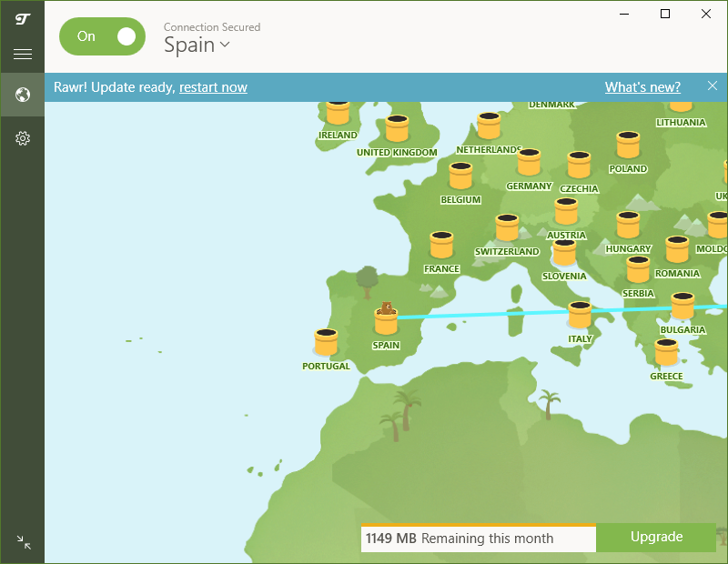Screen dimensions: 728x564
Task: Select the Bulgaria tunnel icon
Action: (682, 306)
